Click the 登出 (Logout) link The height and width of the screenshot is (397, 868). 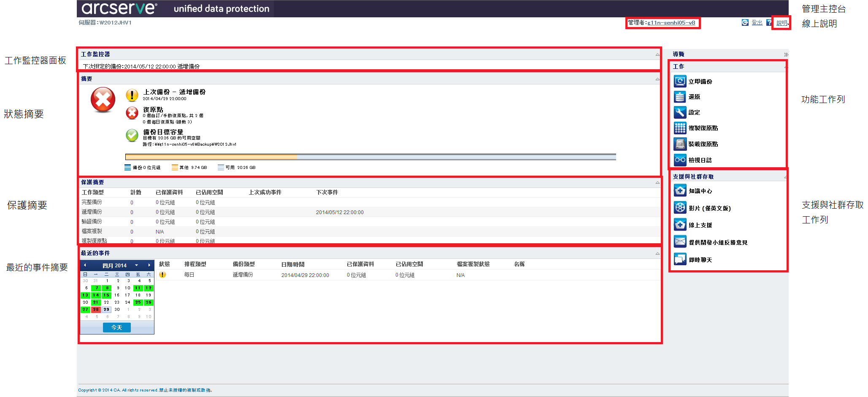(x=757, y=23)
